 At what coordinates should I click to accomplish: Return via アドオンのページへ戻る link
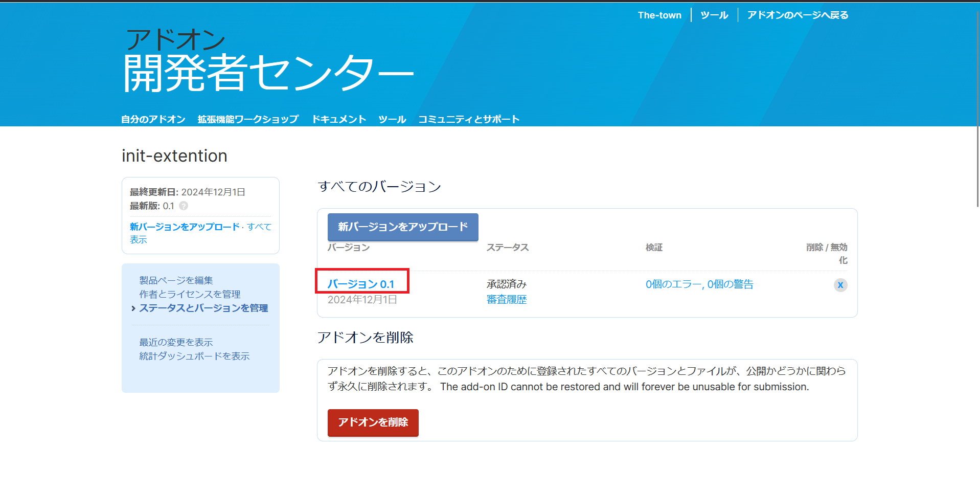(x=797, y=15)
